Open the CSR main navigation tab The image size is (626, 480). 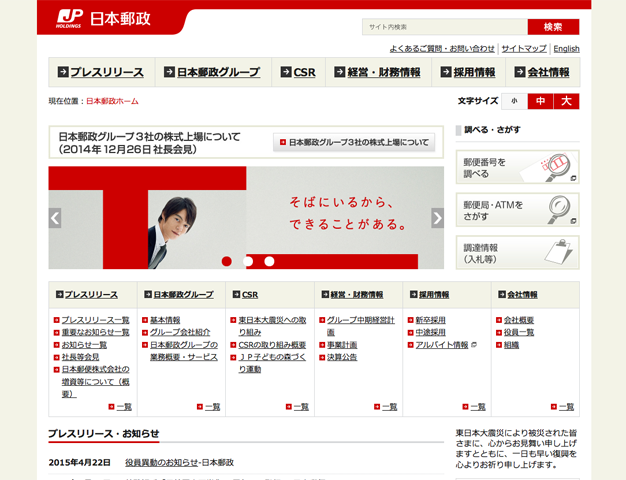pos(298,72)
